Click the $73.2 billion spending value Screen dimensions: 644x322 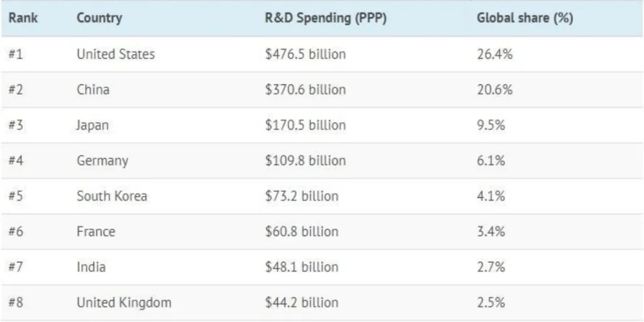302,196
